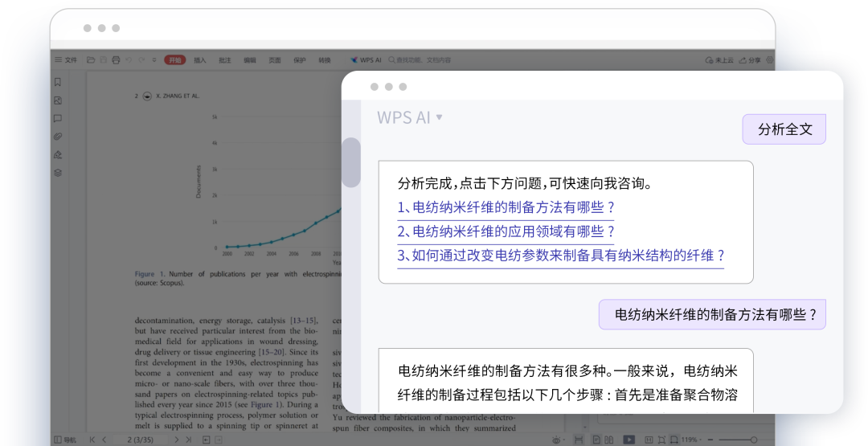Open the WPS AI title dropdown arrow
This screenshot has height=446, width=868.
point(439,117)
